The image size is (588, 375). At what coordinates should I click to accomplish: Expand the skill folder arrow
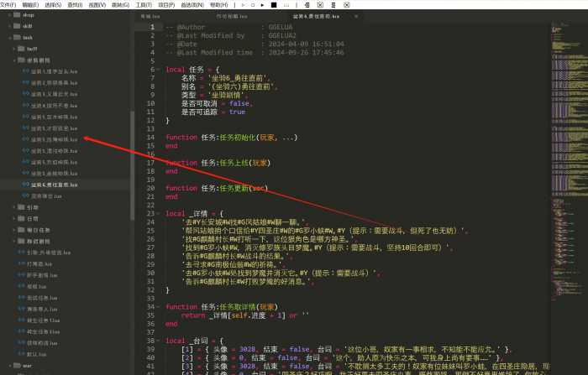coord(8,26)
